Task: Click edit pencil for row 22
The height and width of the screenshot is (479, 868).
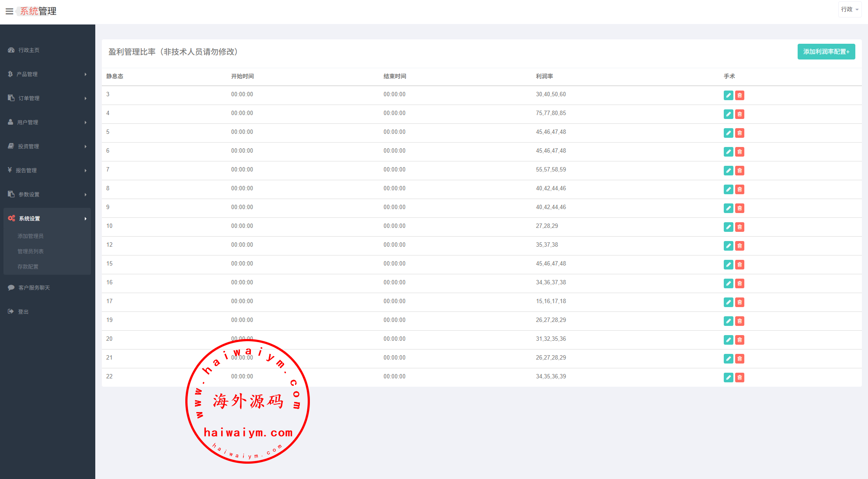Action: click(x=728, y=378)
